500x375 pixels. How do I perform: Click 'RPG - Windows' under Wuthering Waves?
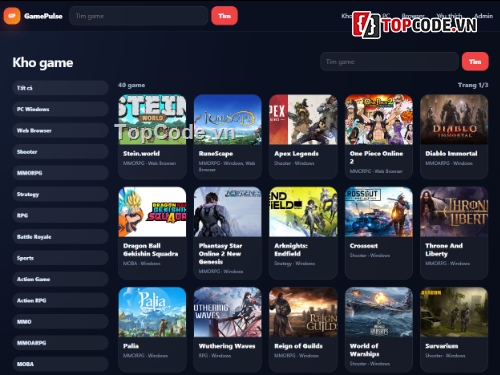click(215, 356)
